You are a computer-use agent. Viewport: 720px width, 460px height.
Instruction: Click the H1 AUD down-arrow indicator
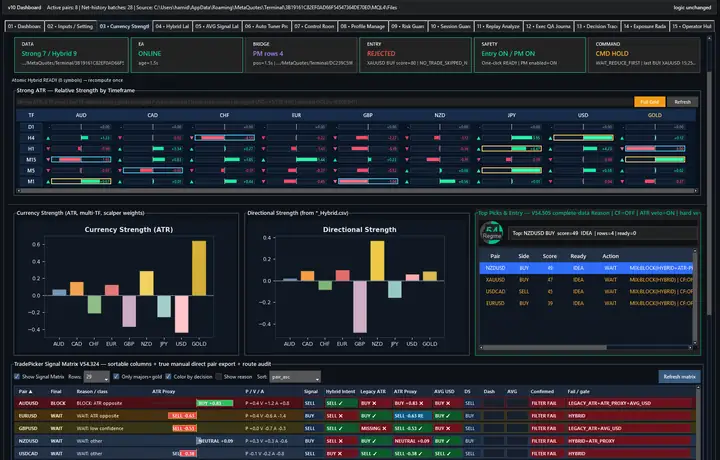click(48, 149)
